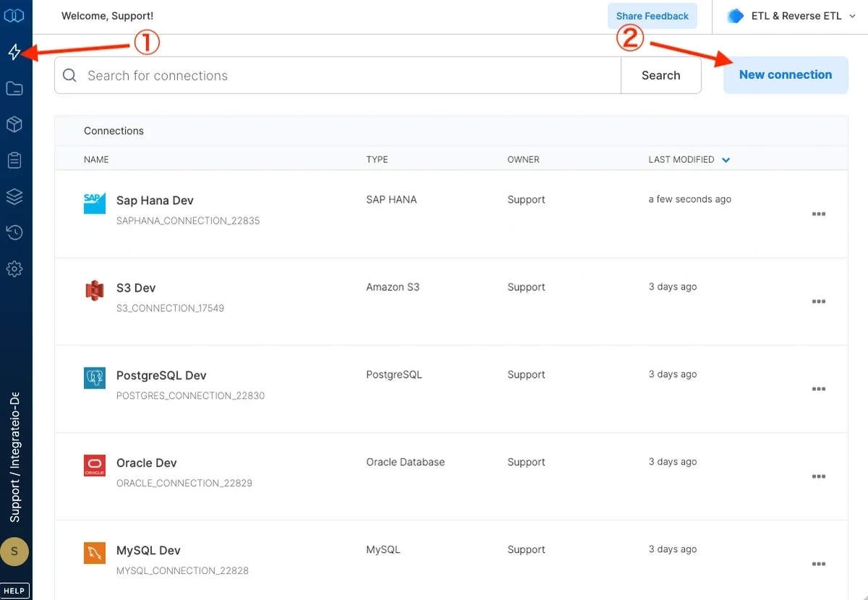
Task: Click the LAST MODIFIED column header text
Action: 681,159
